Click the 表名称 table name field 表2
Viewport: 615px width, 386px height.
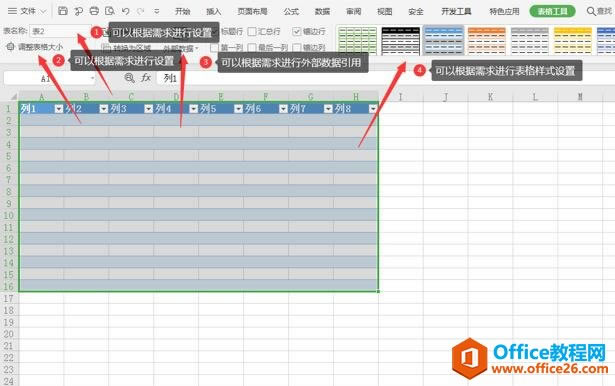60,31
